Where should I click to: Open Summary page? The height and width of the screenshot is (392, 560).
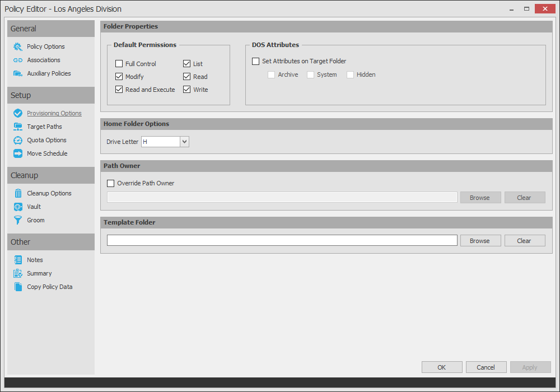(x=39, y=273)
